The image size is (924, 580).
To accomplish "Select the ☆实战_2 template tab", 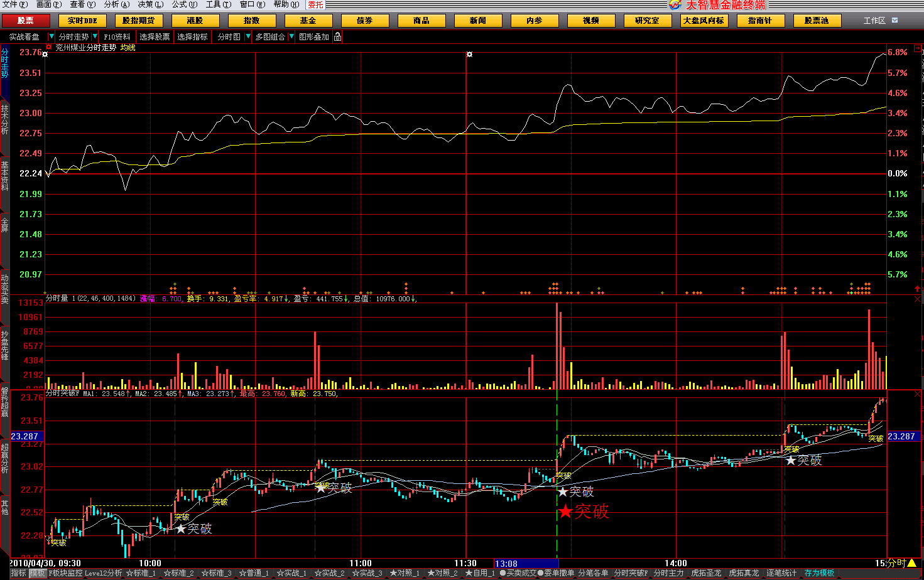I will (329, 573).
